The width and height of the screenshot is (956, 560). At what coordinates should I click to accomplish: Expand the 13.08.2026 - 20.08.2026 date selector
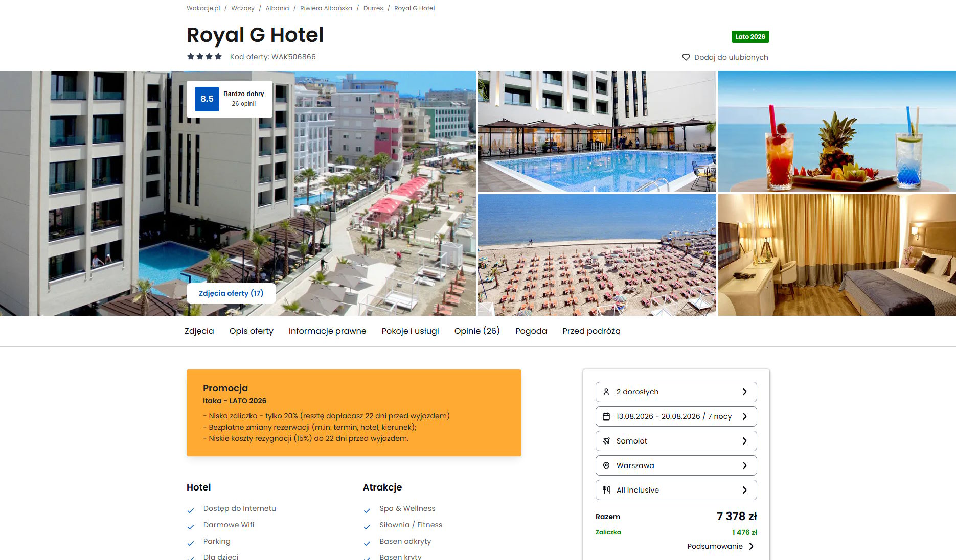[x=676, y=416]
